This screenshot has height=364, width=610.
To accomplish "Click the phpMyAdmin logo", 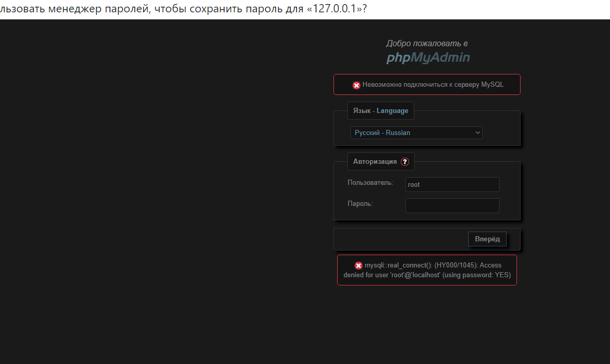I will [x=428, y=58].
